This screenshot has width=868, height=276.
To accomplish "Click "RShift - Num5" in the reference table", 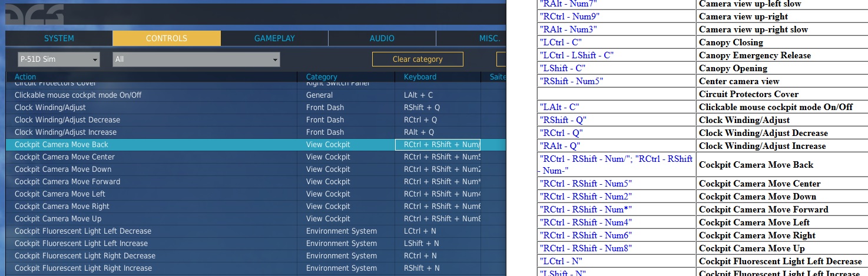I will coord(571,81).
